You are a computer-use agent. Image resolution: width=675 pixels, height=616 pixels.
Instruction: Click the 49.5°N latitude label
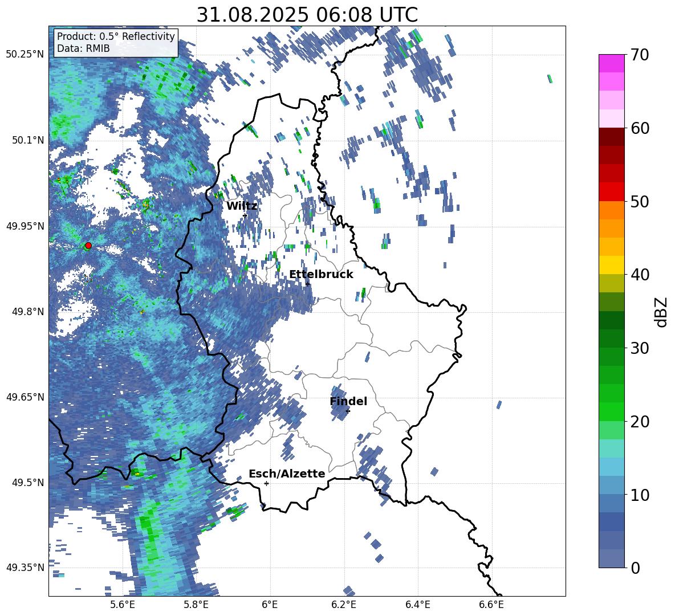click(x=27, y=483)
